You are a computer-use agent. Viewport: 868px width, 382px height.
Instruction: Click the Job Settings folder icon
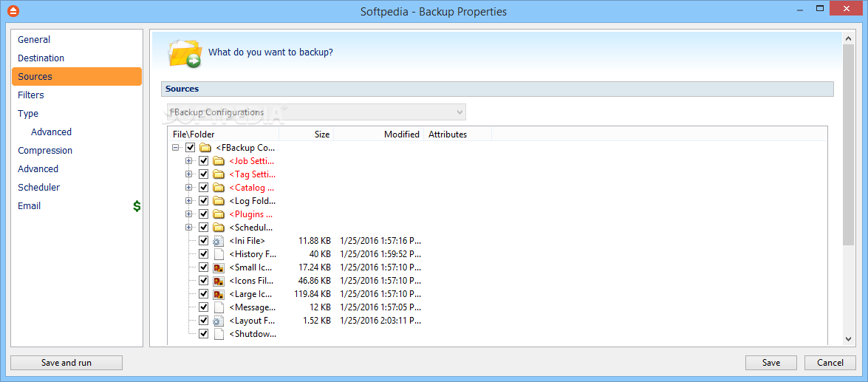tap(219, 161)
